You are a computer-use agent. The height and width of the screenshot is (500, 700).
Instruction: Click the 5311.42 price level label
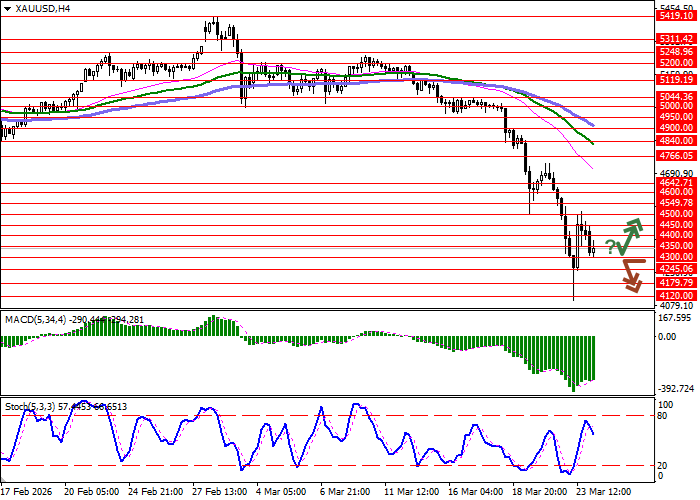point(672,39)
